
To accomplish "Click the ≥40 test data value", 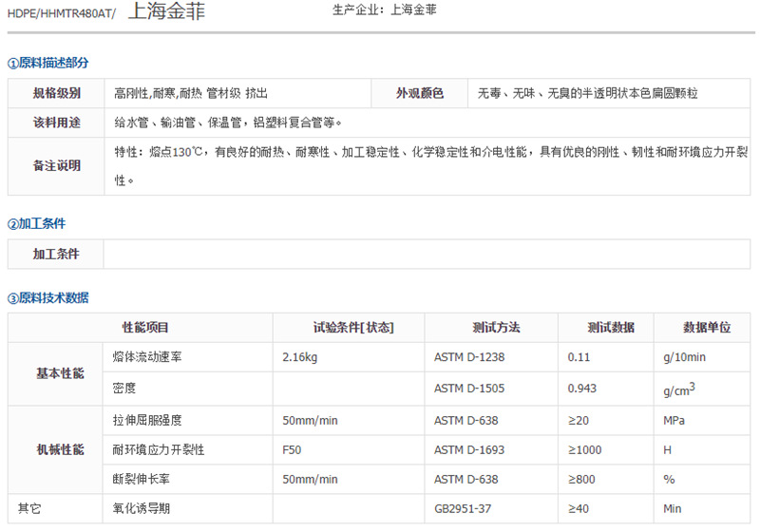I will (579, 509).
